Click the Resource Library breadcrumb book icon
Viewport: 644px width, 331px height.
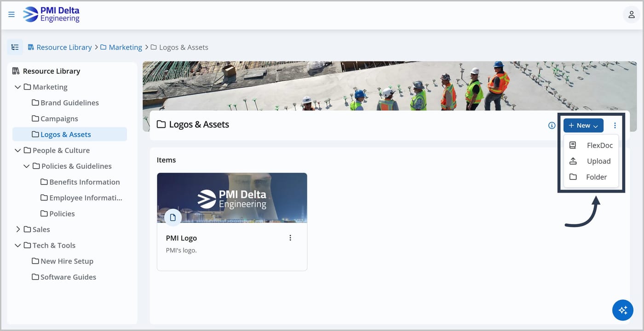click(31, 47)
